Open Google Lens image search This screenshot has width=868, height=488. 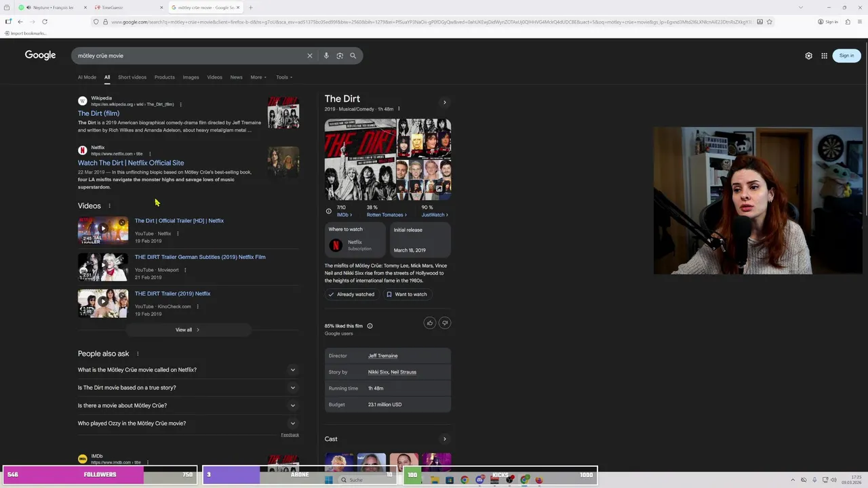click(340, 56)
